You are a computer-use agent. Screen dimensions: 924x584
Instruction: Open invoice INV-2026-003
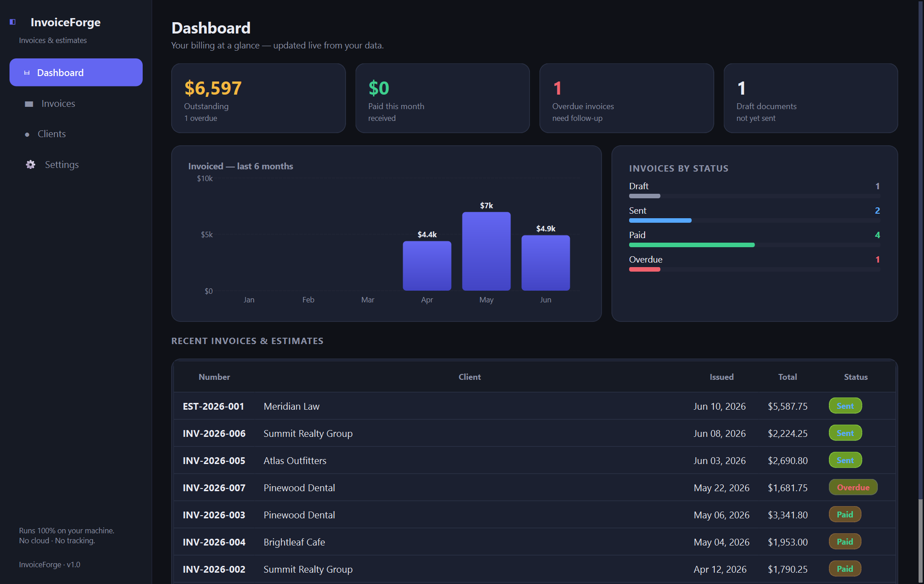click(x=214, y=515)
